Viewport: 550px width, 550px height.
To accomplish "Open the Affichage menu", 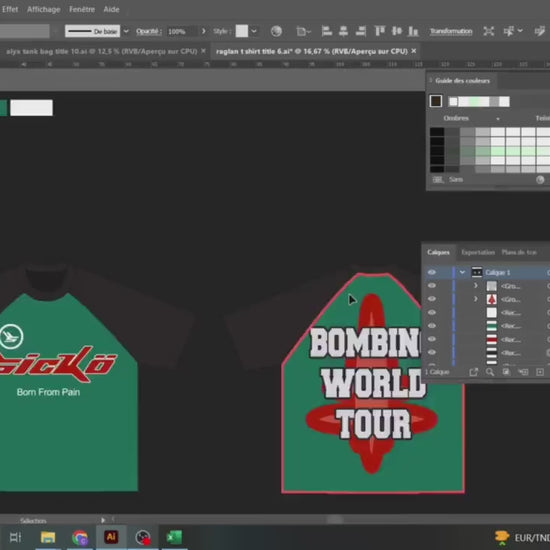I will [43, 9].
